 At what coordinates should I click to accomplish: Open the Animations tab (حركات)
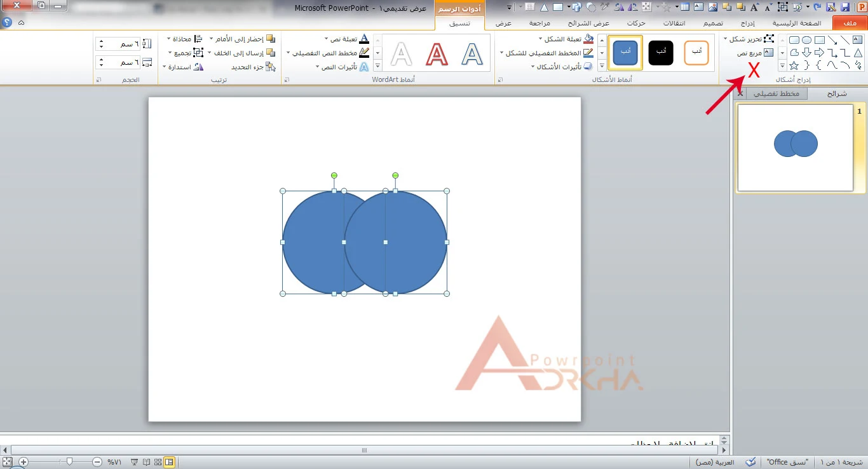pos(636,23)
